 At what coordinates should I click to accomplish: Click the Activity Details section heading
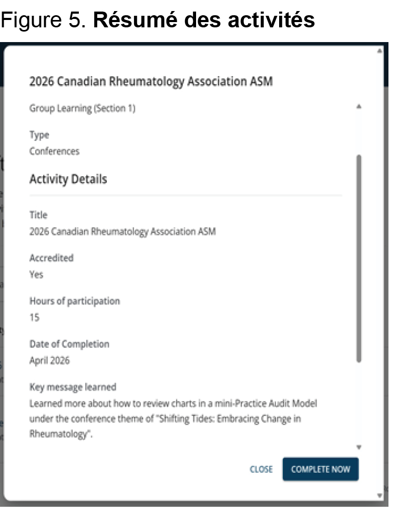tap(68, 179)
